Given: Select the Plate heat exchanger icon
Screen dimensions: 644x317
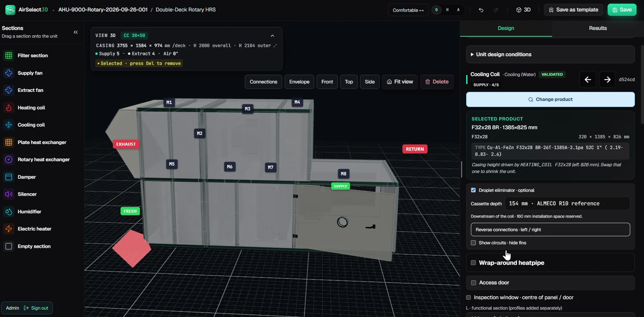Looking at the screenshot, I should (x=9, y=142).
